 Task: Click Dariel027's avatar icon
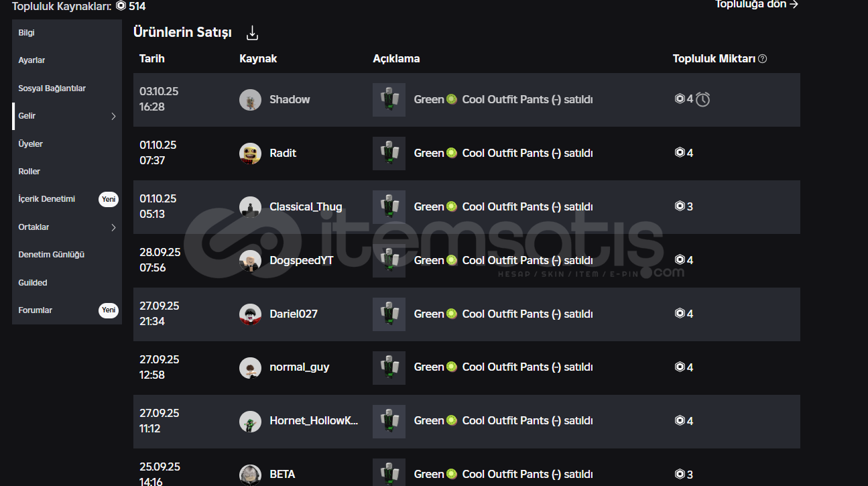[x=250, y=314]
